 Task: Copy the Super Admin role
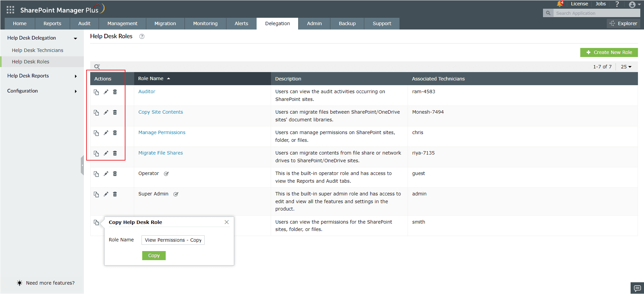pyautogui.click(x=96, y=194)
